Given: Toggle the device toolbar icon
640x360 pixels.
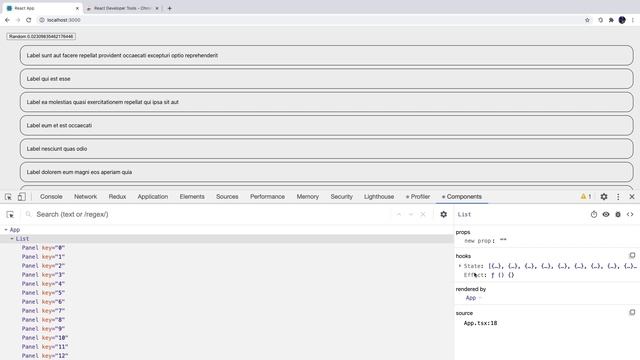Looking at the screenshot, I should (21, 197).
